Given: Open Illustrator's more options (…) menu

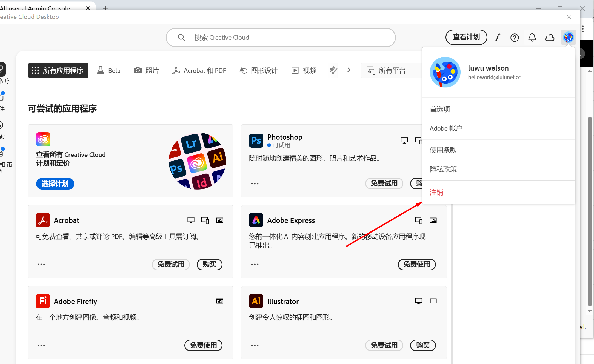Looking at the screenshot, I should tap(255, 346).
